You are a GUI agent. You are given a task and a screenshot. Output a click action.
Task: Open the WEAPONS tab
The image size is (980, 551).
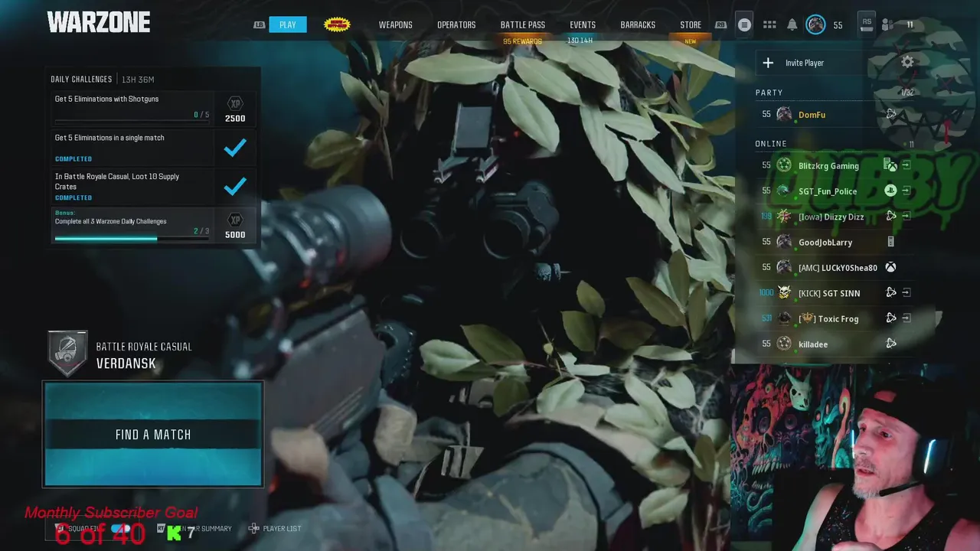tap(395, 25)
